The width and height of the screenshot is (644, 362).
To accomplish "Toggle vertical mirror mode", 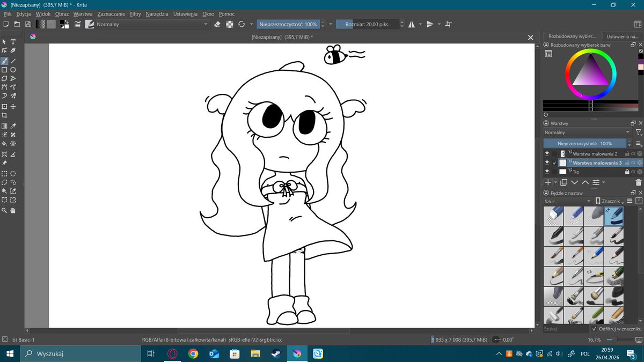I will pyautogui.click(x=430, y=24).
